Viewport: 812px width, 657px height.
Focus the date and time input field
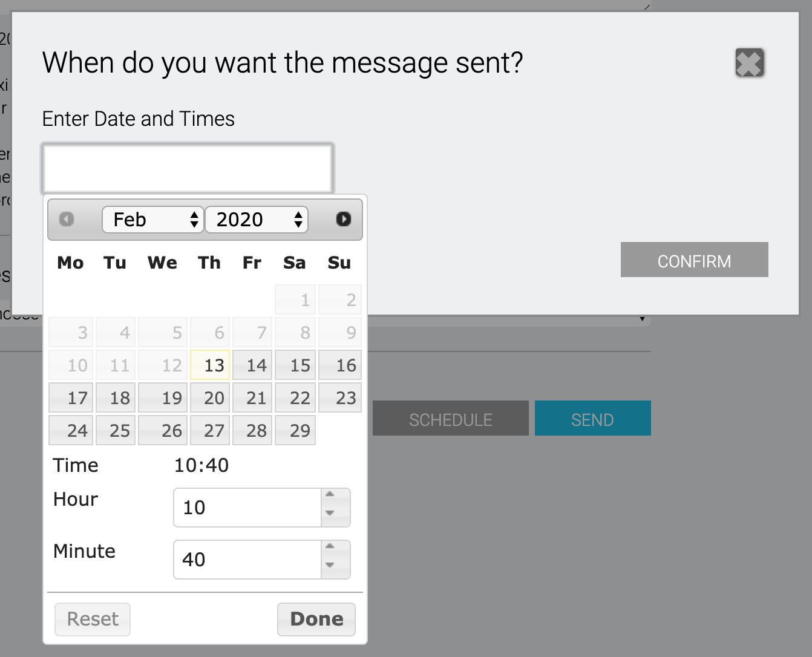coord(188,168)
